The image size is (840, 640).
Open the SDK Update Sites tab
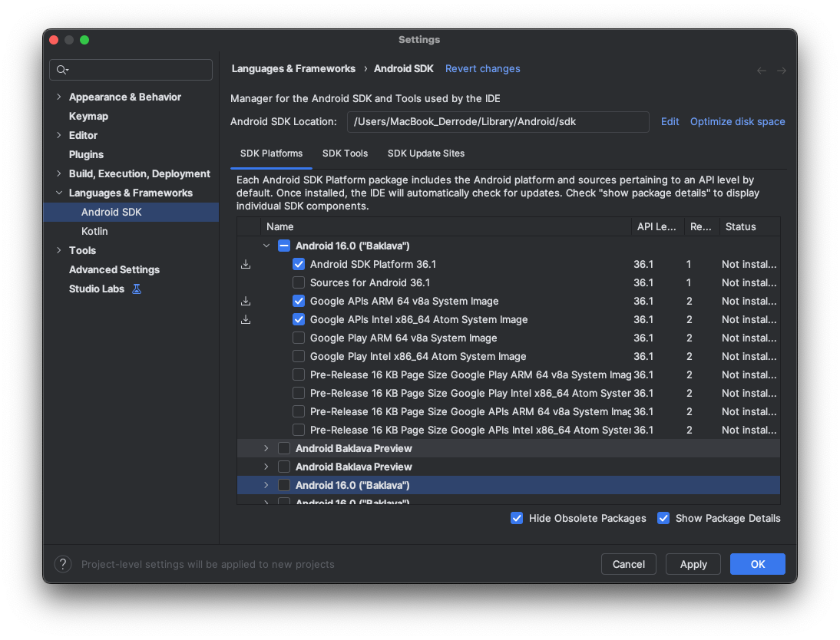pos(425,153)
